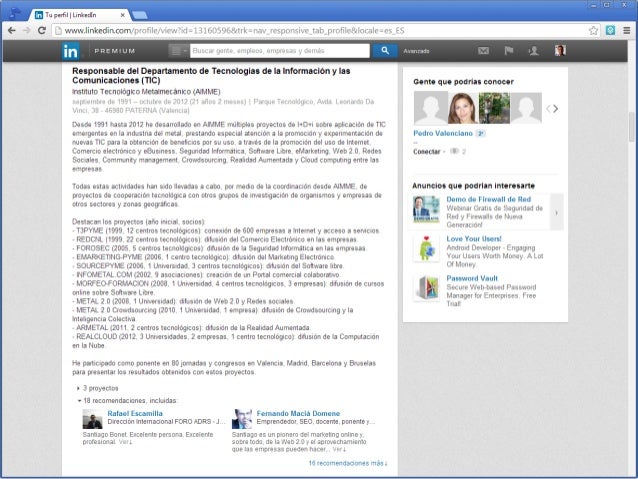The image size is (638, 479).
Task: Click the PREMIUM label in header
Action: [115, 51]
